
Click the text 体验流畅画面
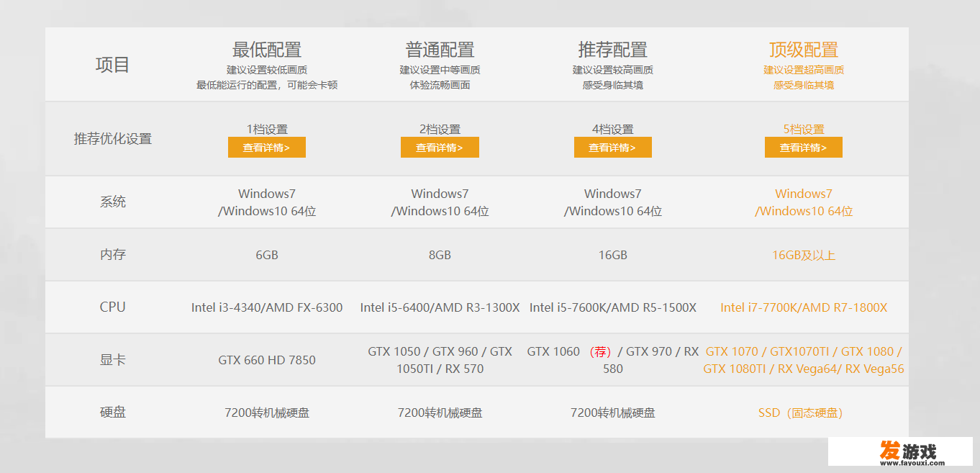(440, 85)
